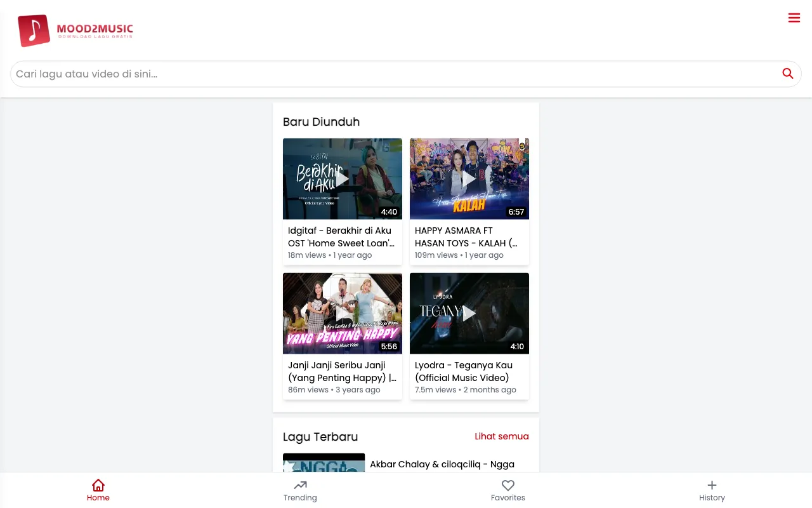Open Janji Janji Seribu Janji title

pyautogui.click(x=342, y=371)
